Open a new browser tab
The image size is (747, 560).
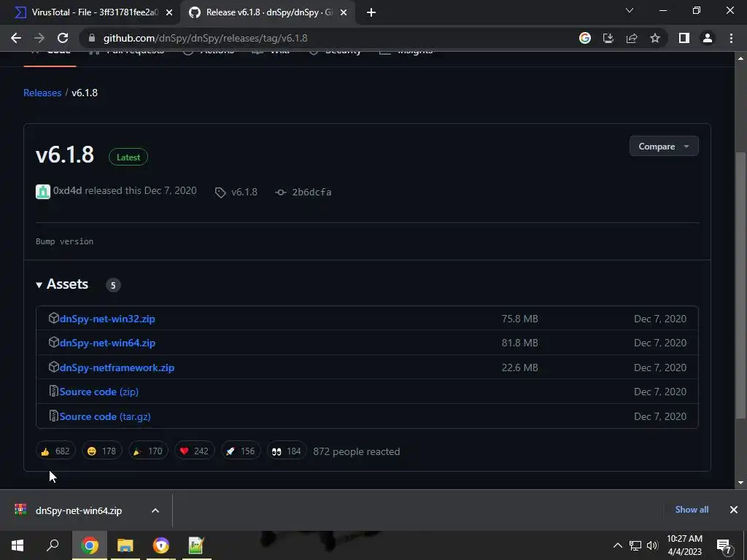click(x=371, y=12)
